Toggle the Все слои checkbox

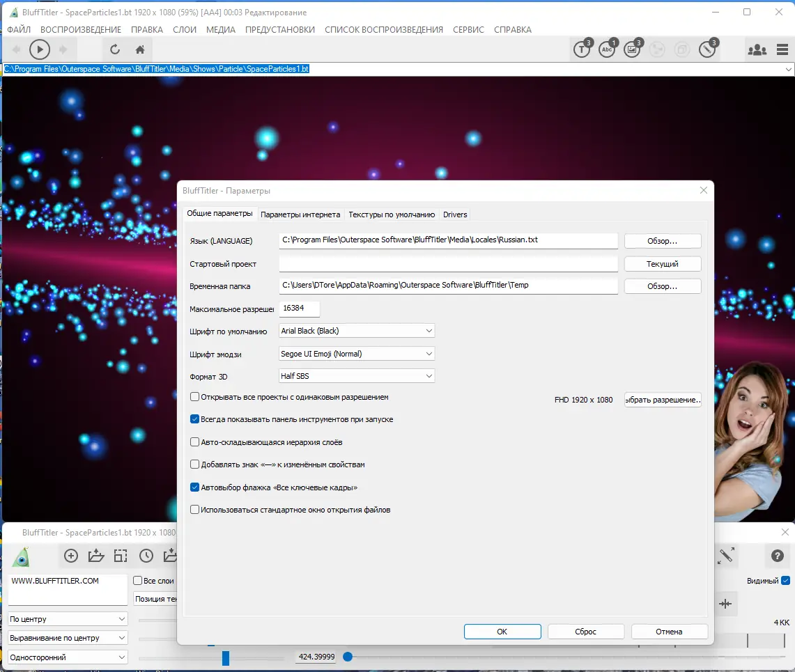(137, 581)
